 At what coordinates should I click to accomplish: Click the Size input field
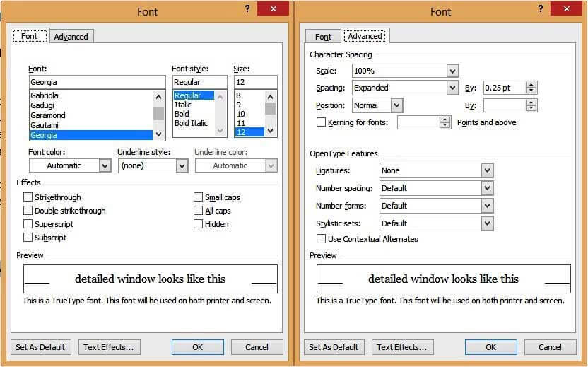256,82
